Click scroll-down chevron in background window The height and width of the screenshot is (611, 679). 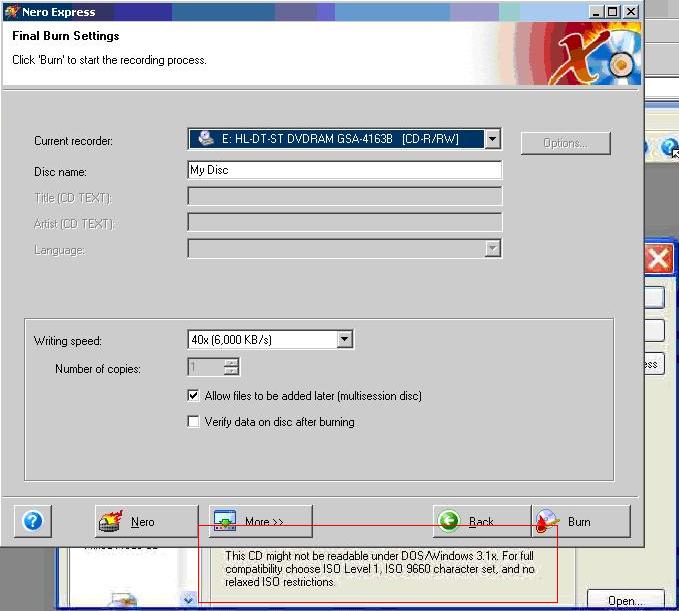(188, 600)
